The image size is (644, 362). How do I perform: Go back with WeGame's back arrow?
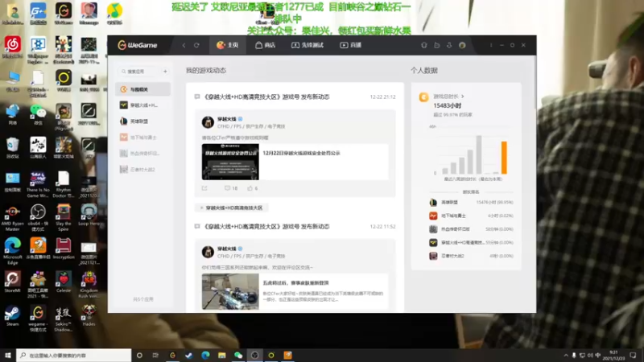coord(184,45)
